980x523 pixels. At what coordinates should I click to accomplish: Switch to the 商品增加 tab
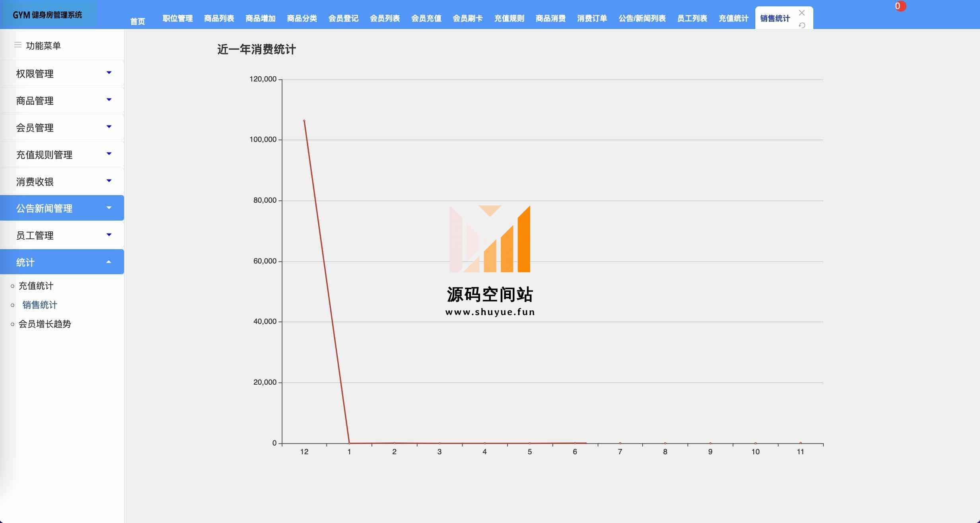pyautogui.click(x=261, y=18)
